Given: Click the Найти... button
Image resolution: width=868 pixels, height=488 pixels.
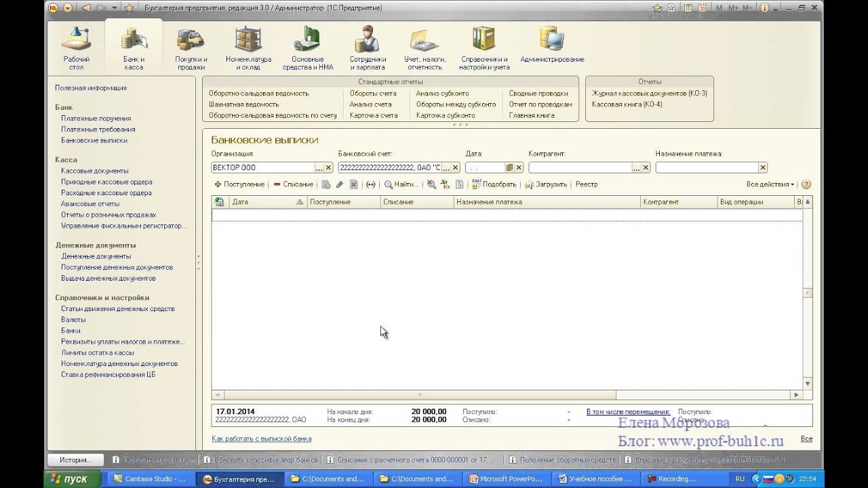Looking at the screenshot, I should tap(401, 184).
